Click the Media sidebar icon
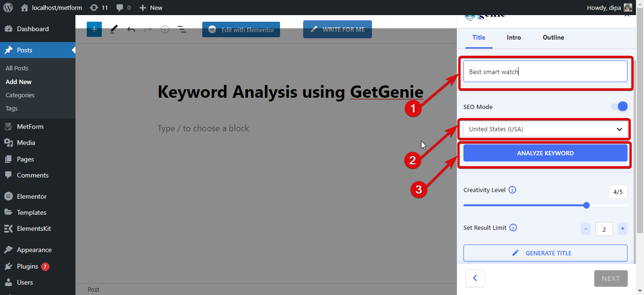Screen dimensions: 644x295 click(8, 143)
